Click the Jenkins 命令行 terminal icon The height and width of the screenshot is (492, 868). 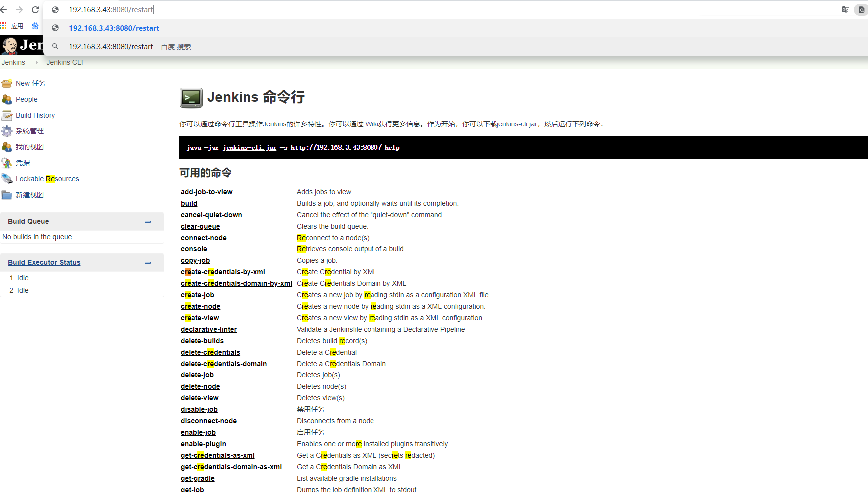(x=191, y=98)
